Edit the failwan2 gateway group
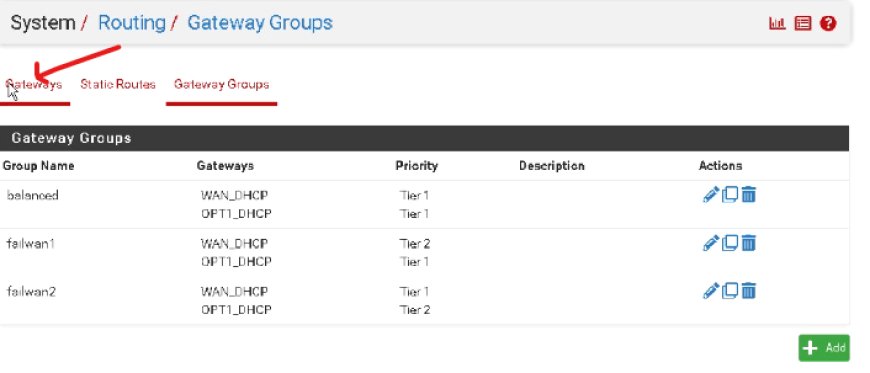The image size is (870, 373). (x=711, y=291)
